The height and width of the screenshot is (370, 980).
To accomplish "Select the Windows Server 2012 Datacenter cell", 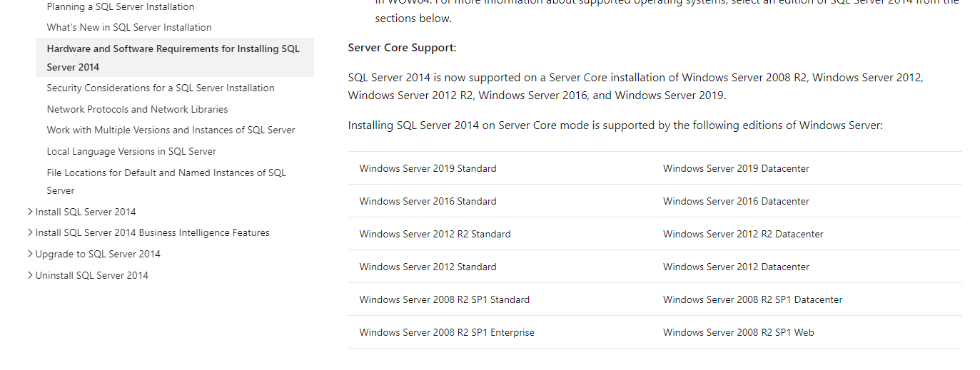I will pos(736,267).
